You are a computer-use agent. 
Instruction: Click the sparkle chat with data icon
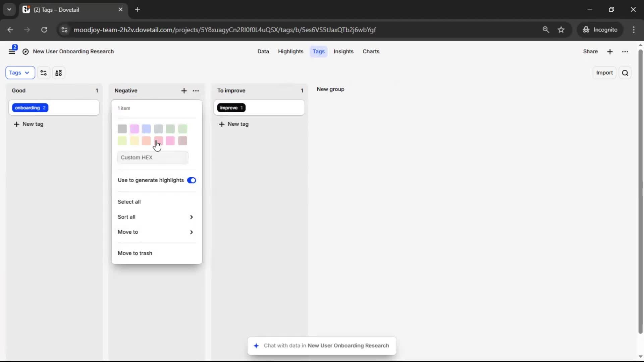click(256, 346)
